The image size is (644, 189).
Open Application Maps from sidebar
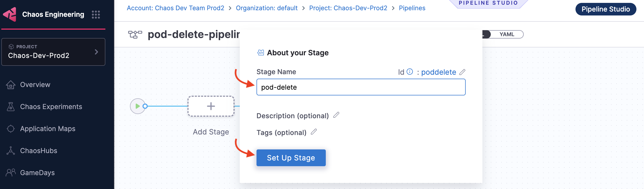pos(48,129)
